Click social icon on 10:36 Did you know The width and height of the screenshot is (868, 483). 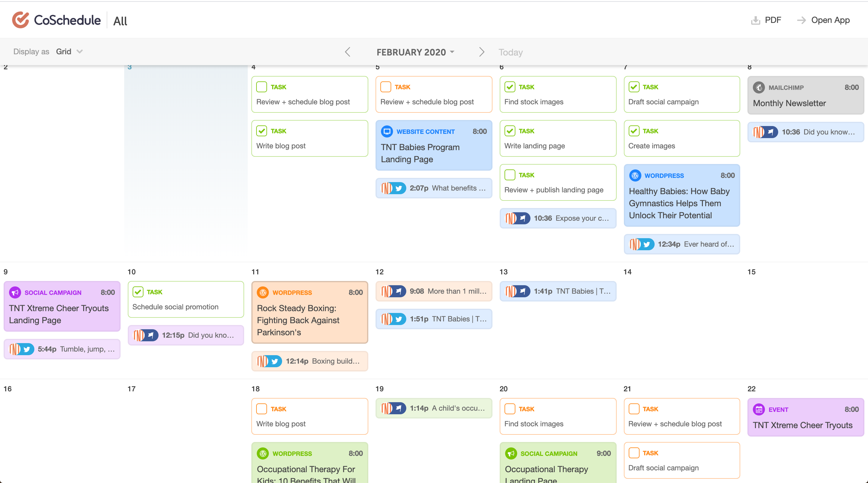coord(771,132)
